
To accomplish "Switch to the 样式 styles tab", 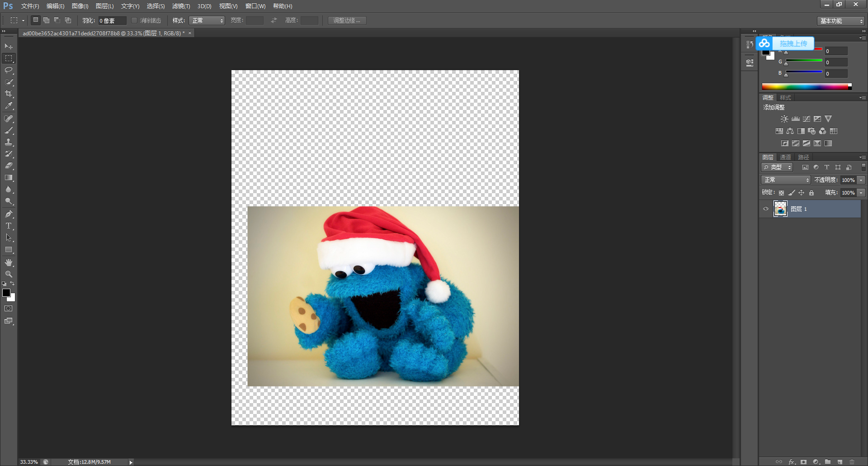I will coord(786,98).
